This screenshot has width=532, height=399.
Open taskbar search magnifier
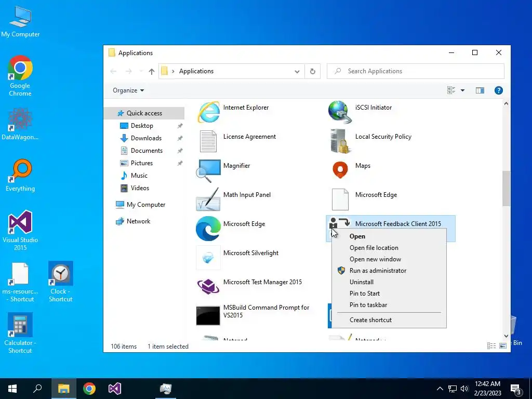[x=37, y=389]
